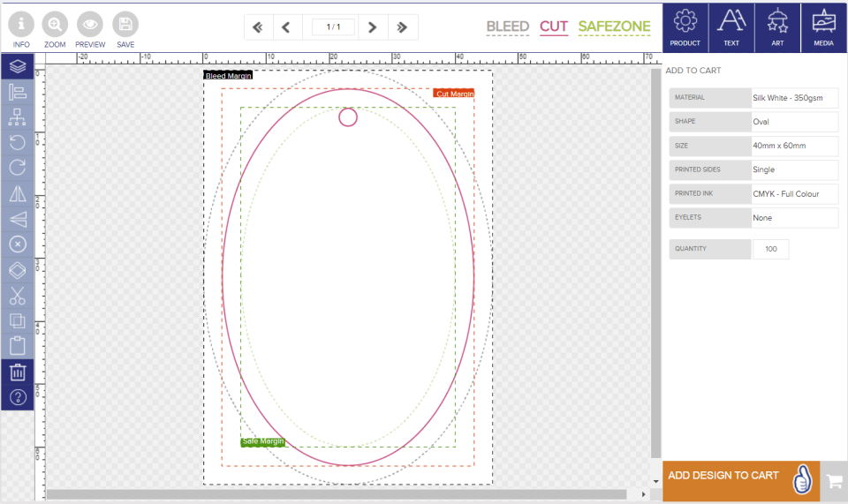This screenshot has width=848, height=504.
Task: Click the ADD TO CART heading
Action: pos(693,71)
